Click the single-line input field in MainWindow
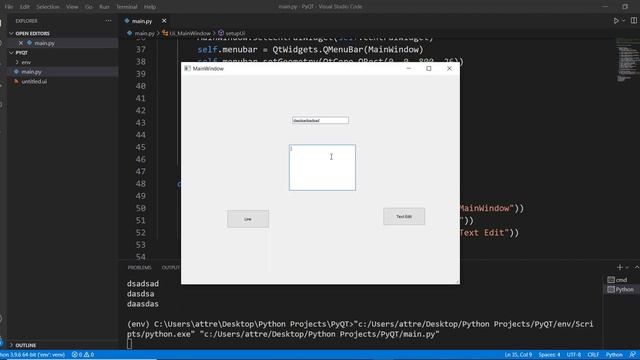Image resolution: width=640 pixels, height=360 pixels. pos(320,120)
